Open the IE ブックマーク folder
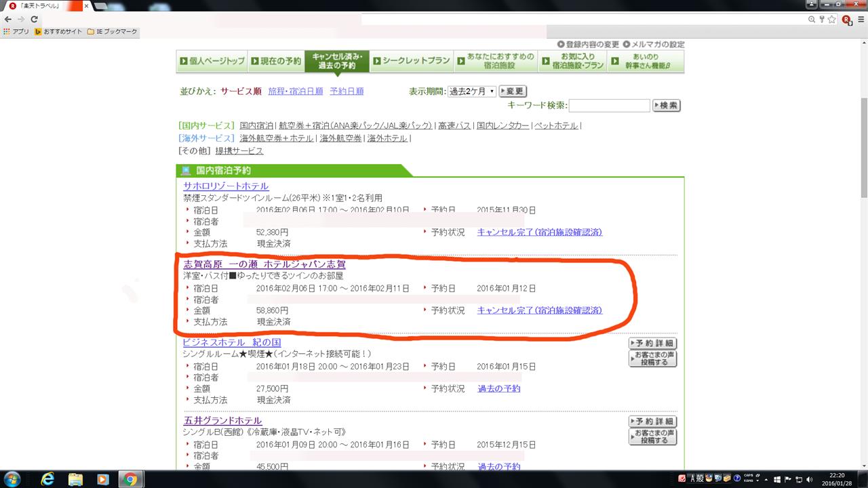The height and width of the screenshot is (488, 868). tap(113, 31)
